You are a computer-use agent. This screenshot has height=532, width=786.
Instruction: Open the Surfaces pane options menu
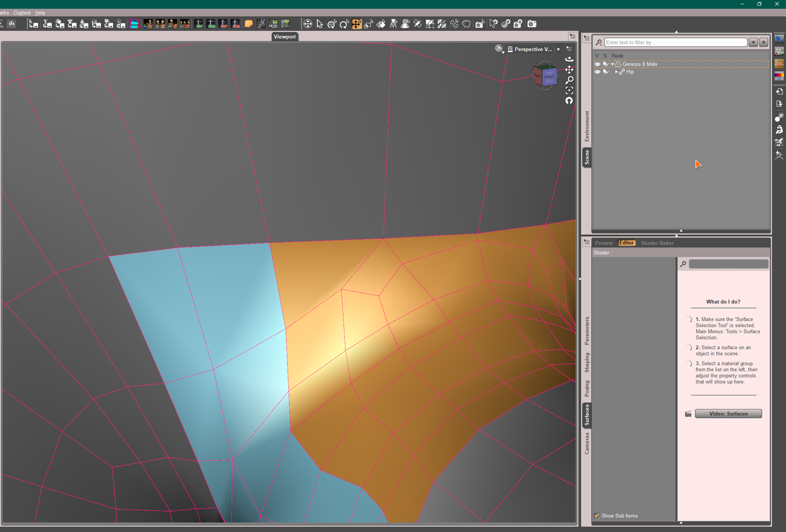[586, 242]
